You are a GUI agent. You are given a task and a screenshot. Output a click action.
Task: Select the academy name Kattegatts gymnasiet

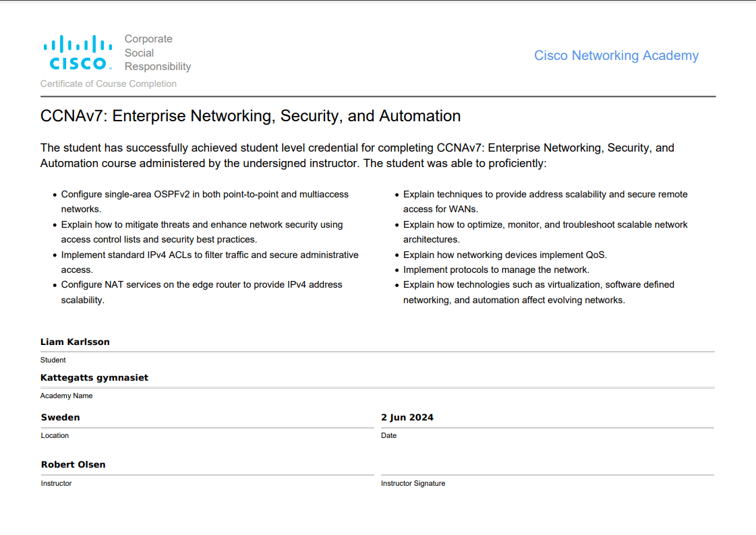pos(94,377)
